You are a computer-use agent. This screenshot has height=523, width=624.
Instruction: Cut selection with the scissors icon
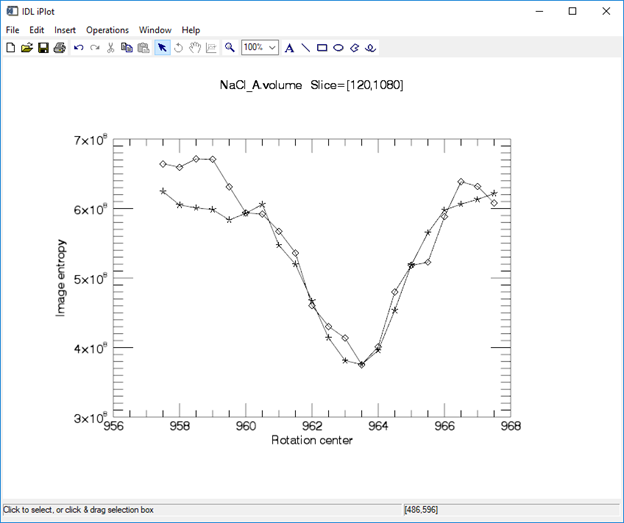click(111, 48)
